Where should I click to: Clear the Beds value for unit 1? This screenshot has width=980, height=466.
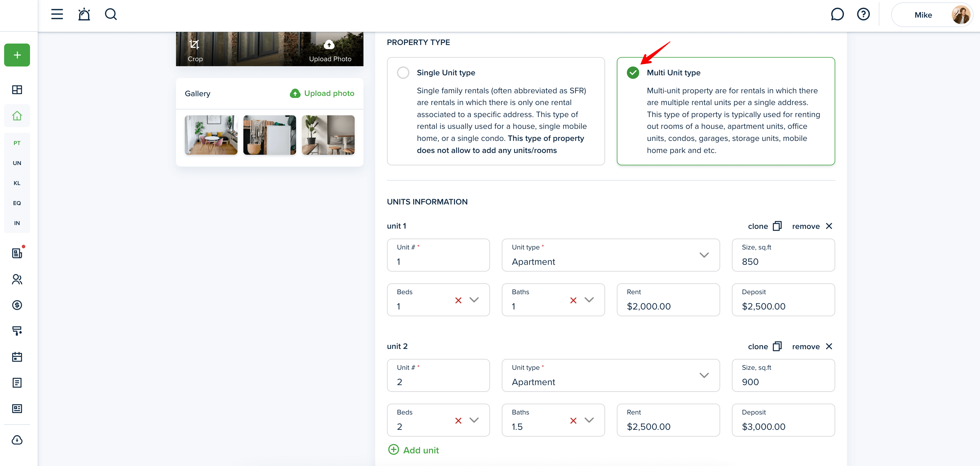coord(459,301)
